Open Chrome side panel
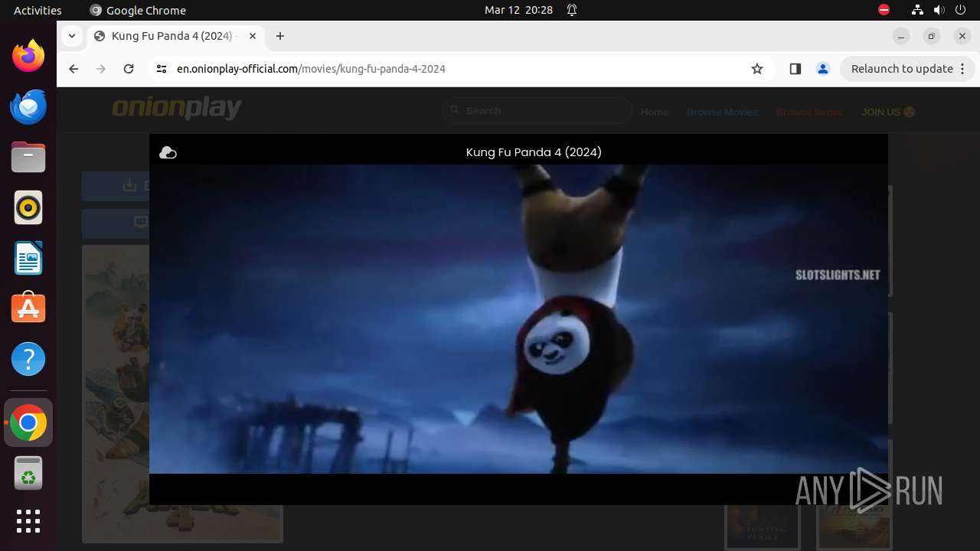Viewport: 980px width, 551px height. pyautogui.click(x=795, y=69)
